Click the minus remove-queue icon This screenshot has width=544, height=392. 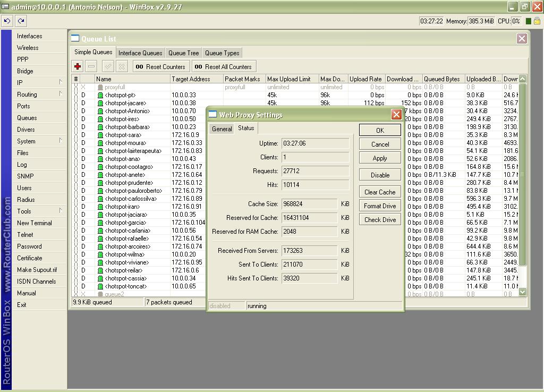click(91, 66)
